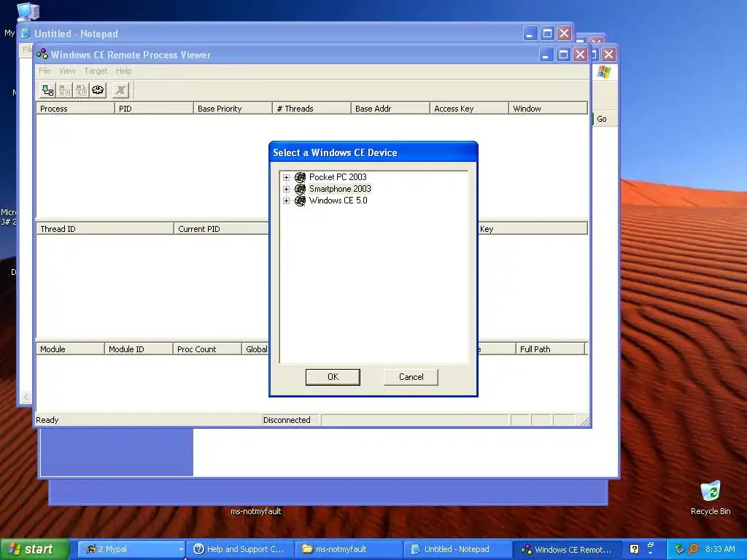Image resolution: width=747 pixels, height=560 pixels.
Task: Click Cancel in the Select Device dialog
Action: (411, 377)
